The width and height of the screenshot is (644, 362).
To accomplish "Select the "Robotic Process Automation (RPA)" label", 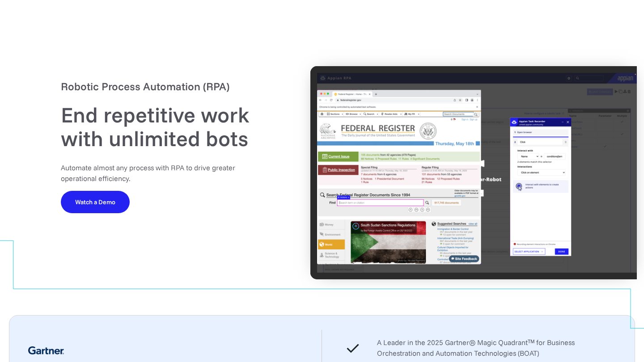I will point(145,87).
